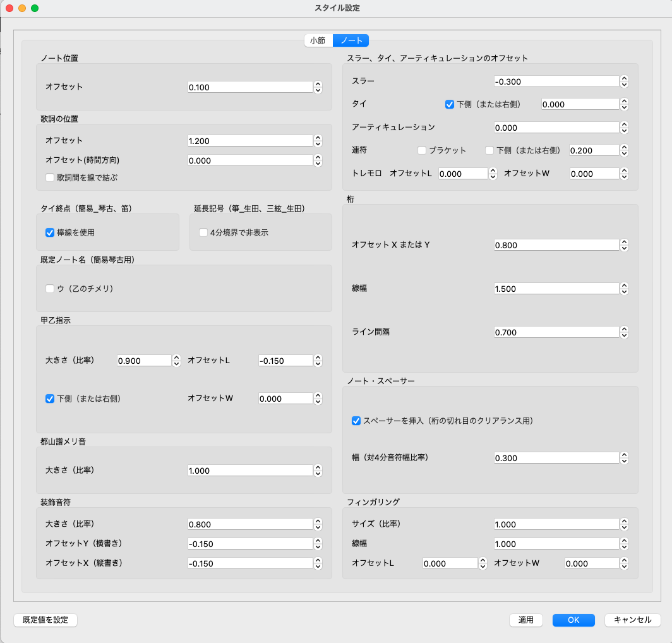Screen dimensions: 672x643
Task: Enable the ウ（乙のチメリ） checkbox
Action: [50, 288]
